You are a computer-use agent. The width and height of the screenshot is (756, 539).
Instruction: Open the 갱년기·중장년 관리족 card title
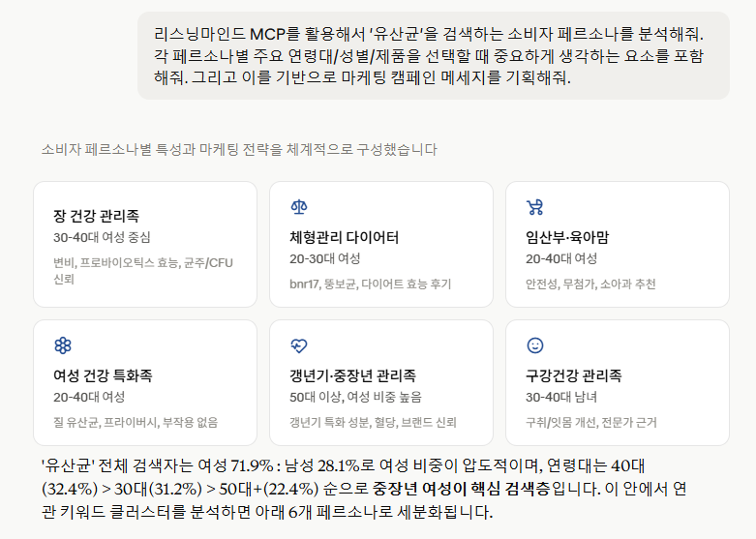[x=352, y=375]
